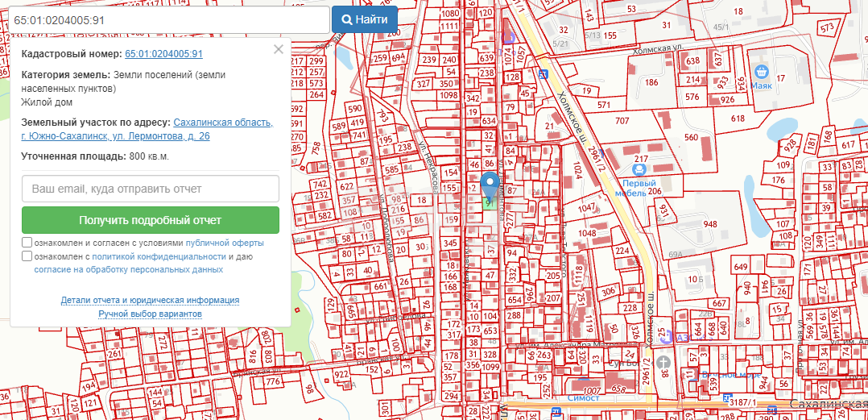Click the purple marker icon near parcel 1074
Image resolution: width=868 pixels, height=420 pixels.
(x=507, y=36)
